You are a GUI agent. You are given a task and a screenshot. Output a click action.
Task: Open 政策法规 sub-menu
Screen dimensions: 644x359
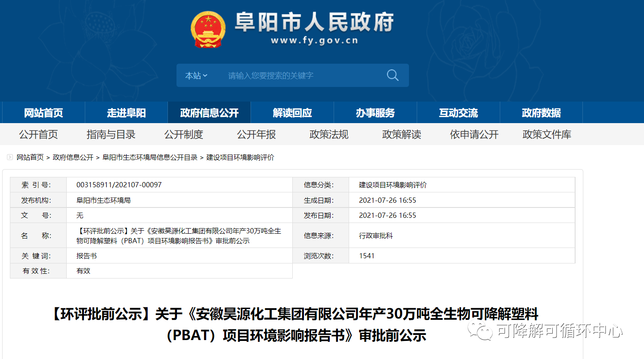[x=329, y=134]
